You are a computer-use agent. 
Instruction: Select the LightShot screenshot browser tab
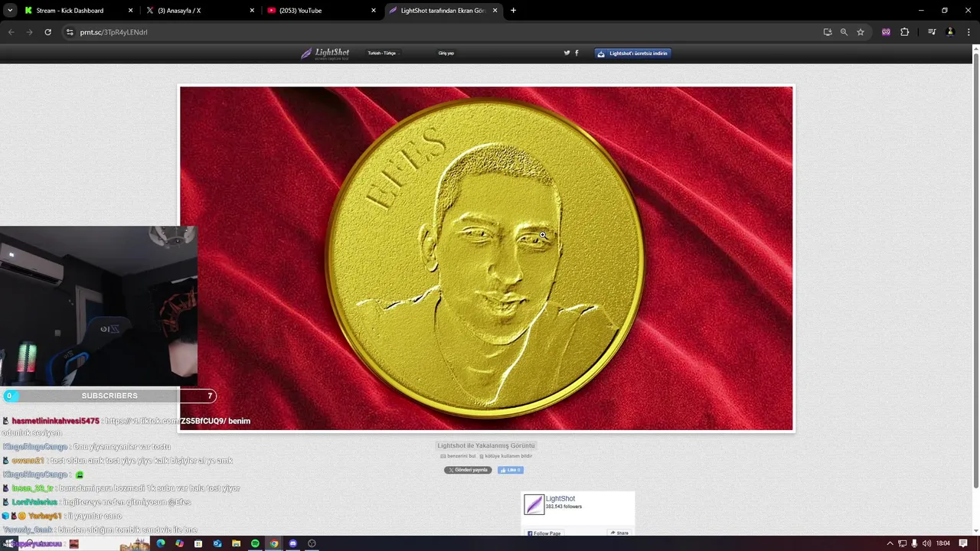pyautogui.click(x=443, y=11)
